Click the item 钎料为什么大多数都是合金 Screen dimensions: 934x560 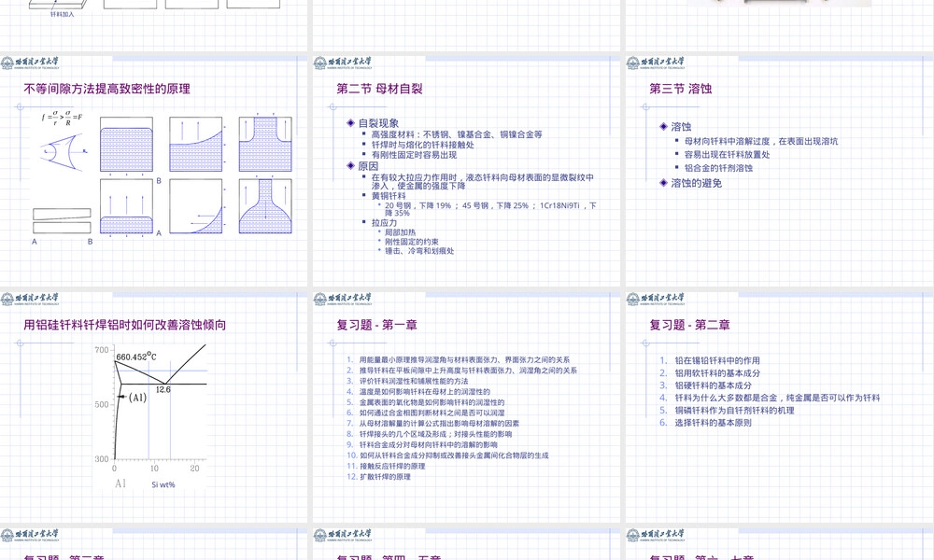[777, 399]
